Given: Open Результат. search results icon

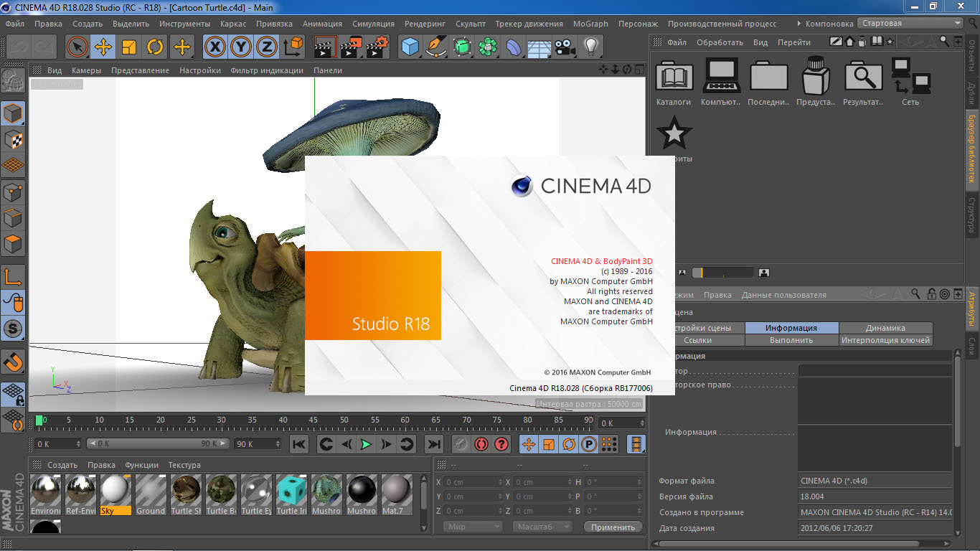Looking at the screenshot, I should 863,81.
